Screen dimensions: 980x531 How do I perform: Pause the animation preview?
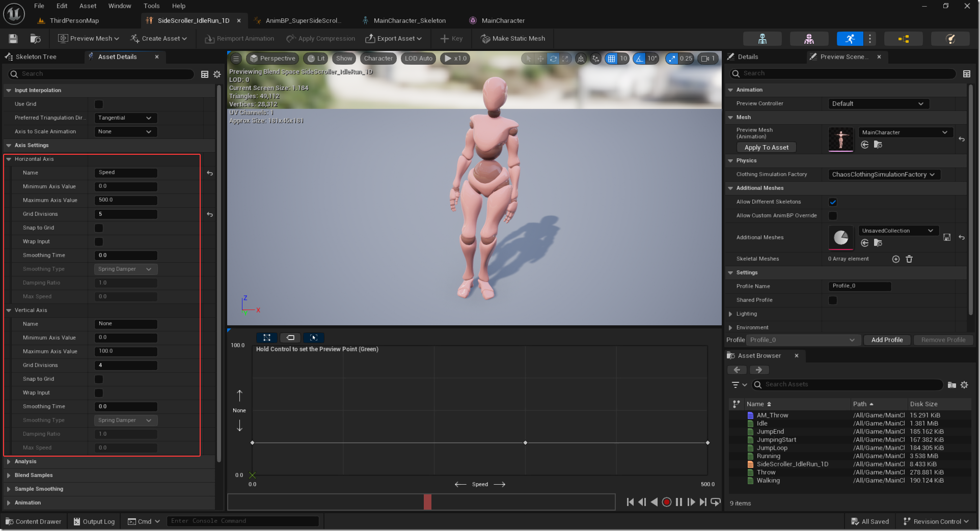pos(679,502)
